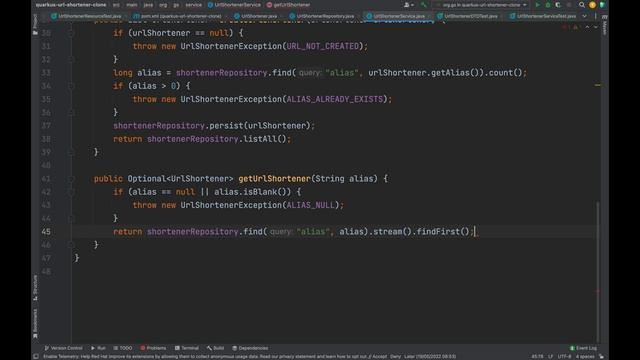The width and height of the screenshot is (640, 360).
Task: Change the 4 spaces indent setting
Action: (585, 356)
